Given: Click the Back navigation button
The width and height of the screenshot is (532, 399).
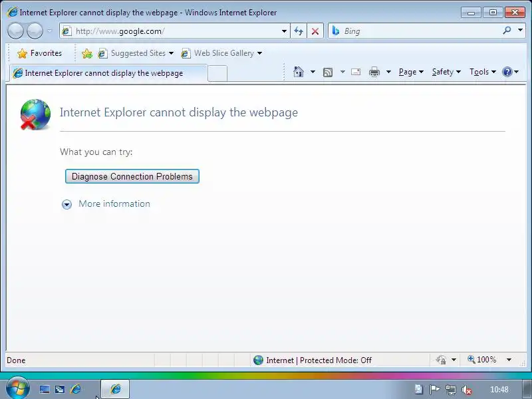Looking at the screenshot, I should (x=15, y=31).
